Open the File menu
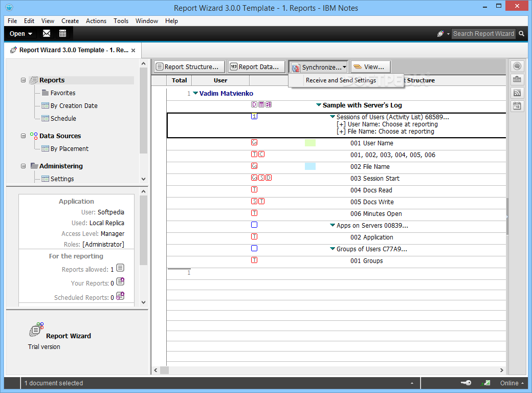This screenshot has width=532, height=393. tap(12, 20)
